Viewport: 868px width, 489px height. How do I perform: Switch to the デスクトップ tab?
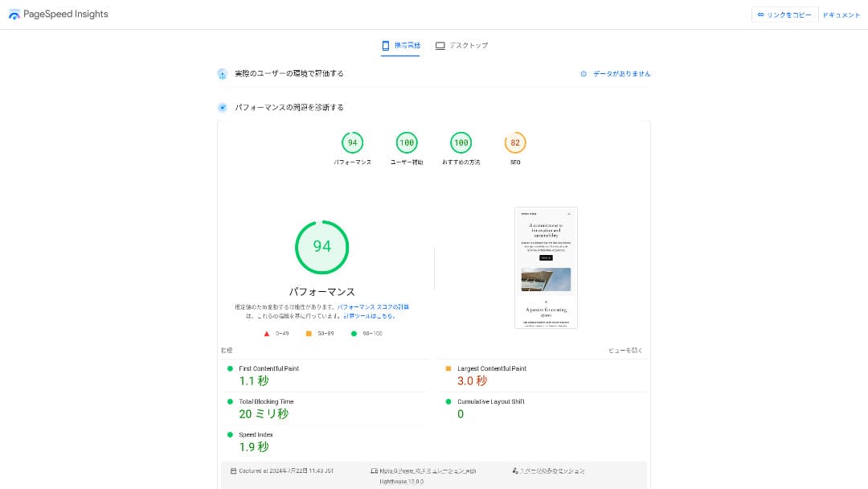tap(461, 46)
